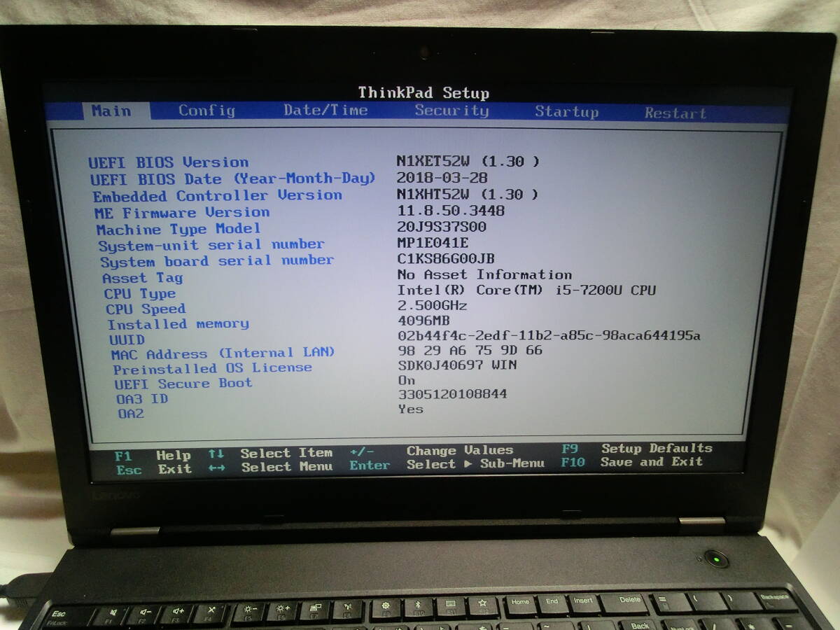Click the F9 Setup Defaults hint
This screenshot has height=630, width=840.
[637, 449]
